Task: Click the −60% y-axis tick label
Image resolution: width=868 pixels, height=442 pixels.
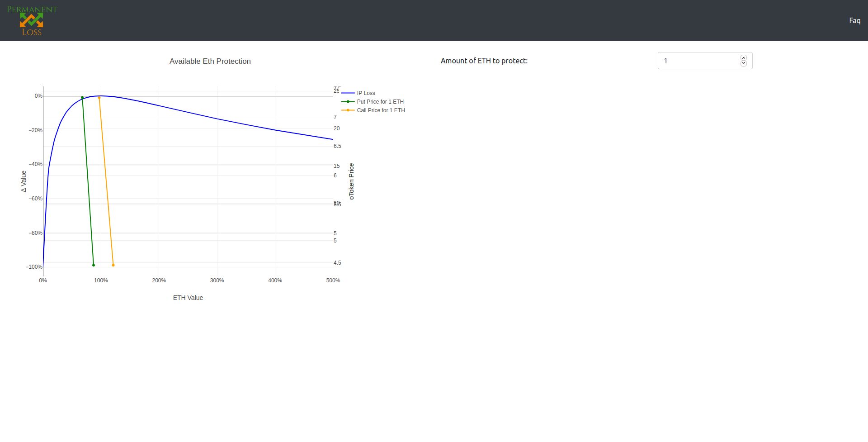Action: click(x=35, y=199)
